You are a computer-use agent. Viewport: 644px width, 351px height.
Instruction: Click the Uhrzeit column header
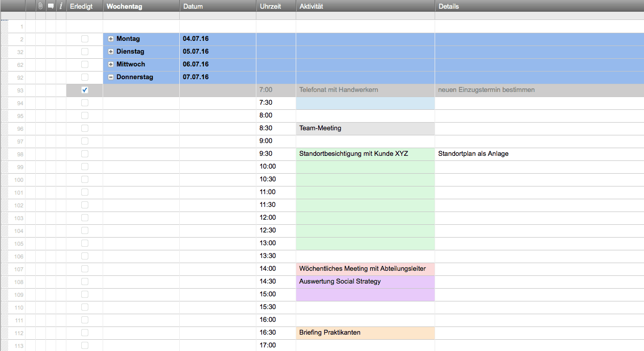point(276,7)
